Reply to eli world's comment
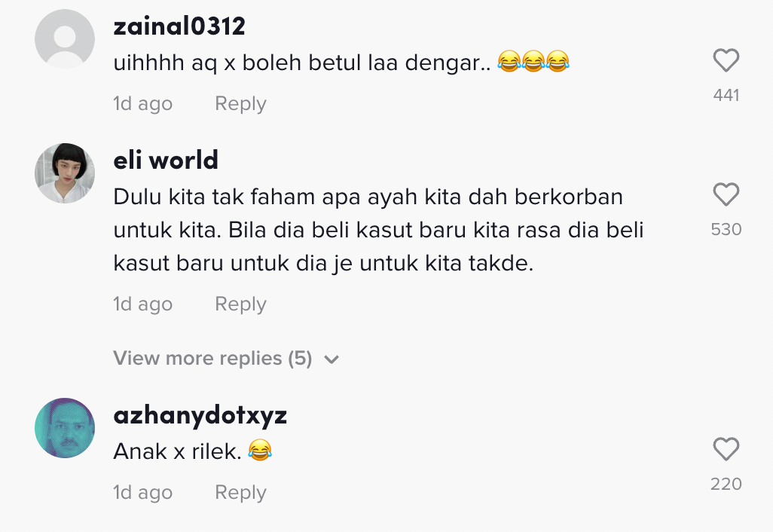The image size is (773, 532). pos(240,304)
